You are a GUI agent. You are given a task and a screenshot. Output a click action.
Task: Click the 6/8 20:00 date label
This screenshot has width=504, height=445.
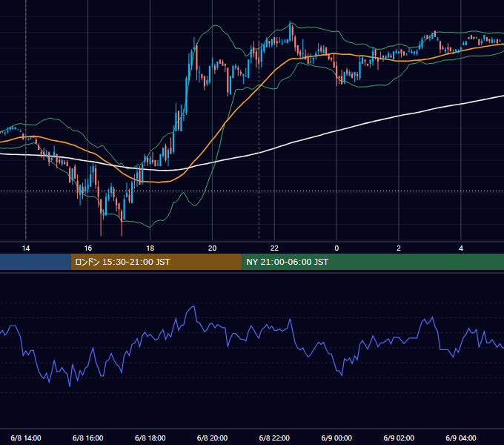(x=212, y=438)
